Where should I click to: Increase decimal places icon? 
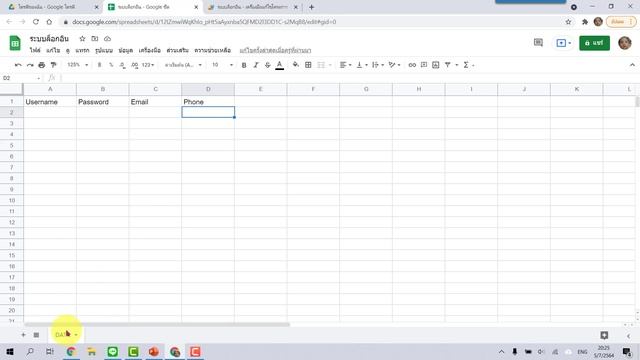coord(134,65)
